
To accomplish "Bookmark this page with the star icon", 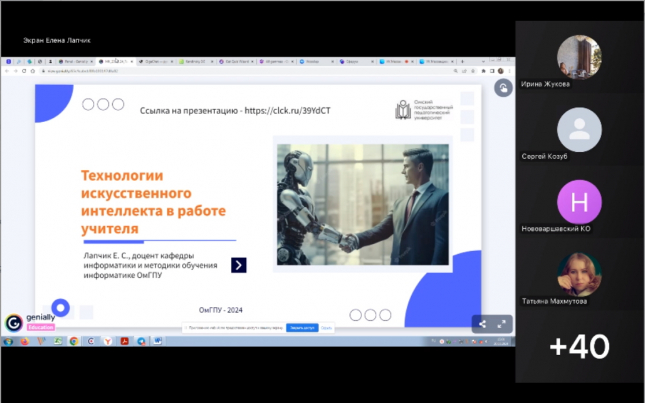I will (x=473, y=71).
